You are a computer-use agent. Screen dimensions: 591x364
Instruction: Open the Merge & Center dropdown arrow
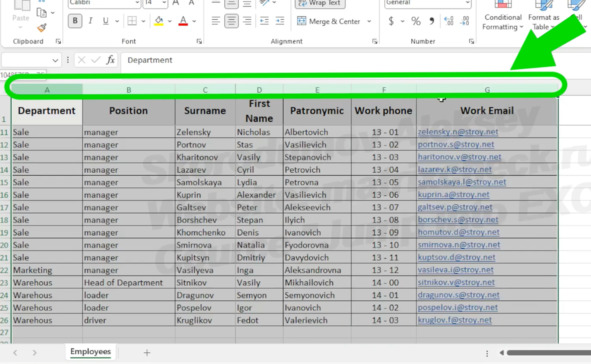(369, 21)
